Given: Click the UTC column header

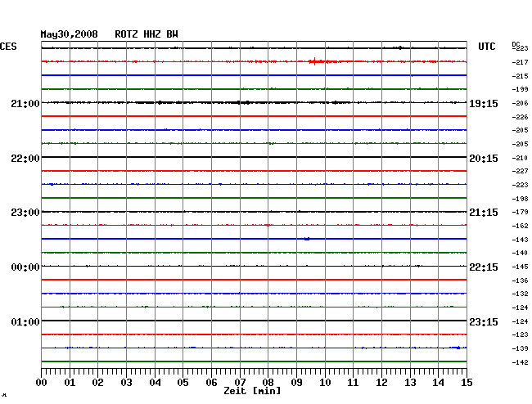Looking at the screenshot, I should [486, 47].
